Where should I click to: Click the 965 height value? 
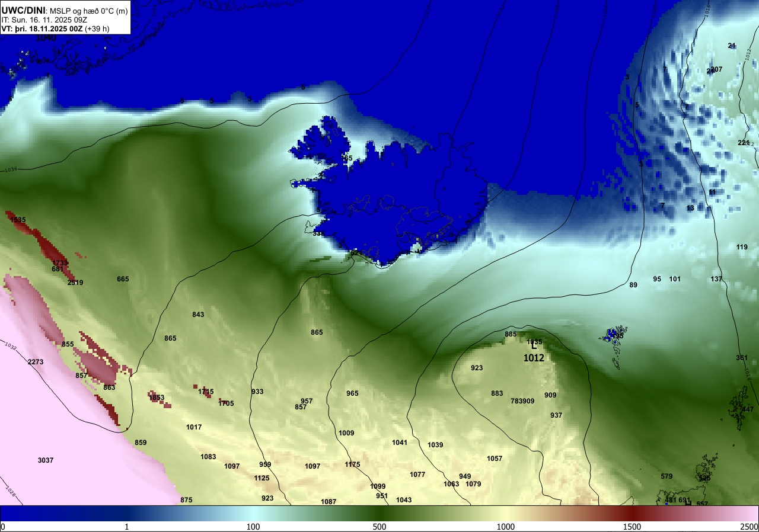[352, 393]
